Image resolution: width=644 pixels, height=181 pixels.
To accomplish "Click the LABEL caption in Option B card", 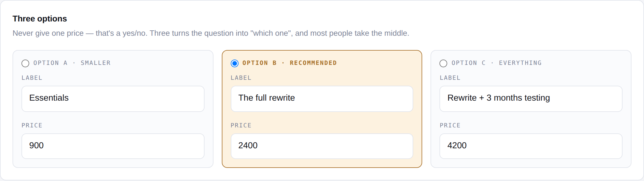I will (241, 78).
